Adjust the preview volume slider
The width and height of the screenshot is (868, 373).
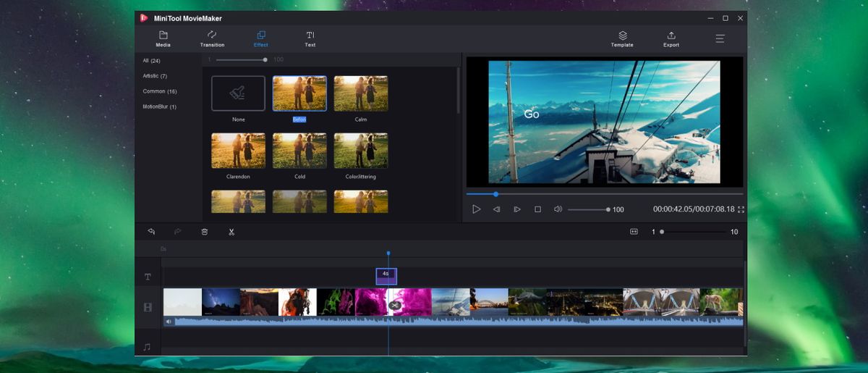pyautogui.click(x=589, y=209)
